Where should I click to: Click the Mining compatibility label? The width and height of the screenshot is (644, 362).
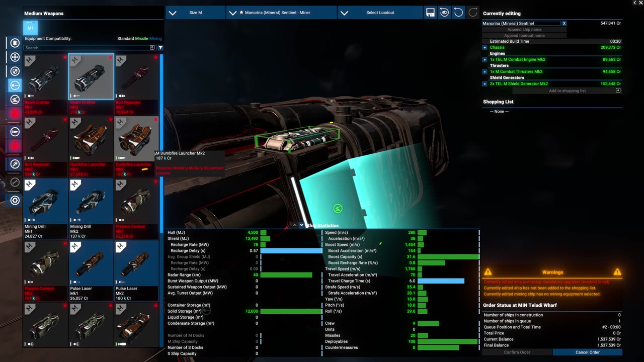155,39
